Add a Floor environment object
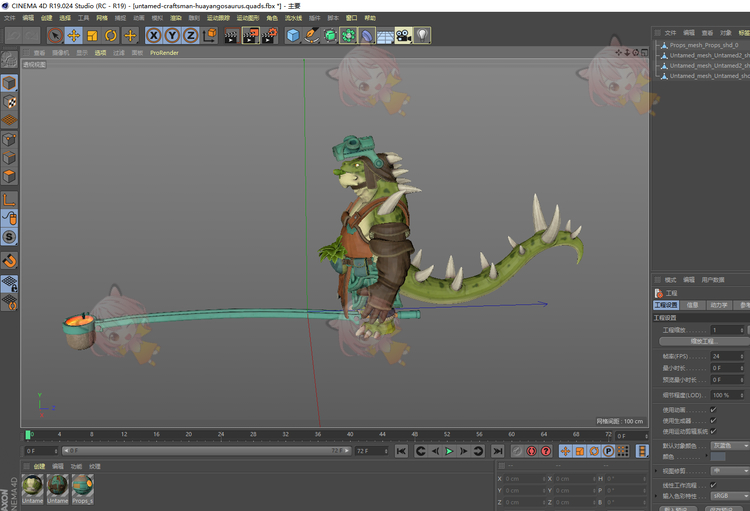Viewport: 750px width, 511px height. pyautogui.click(x=385, y=35)
